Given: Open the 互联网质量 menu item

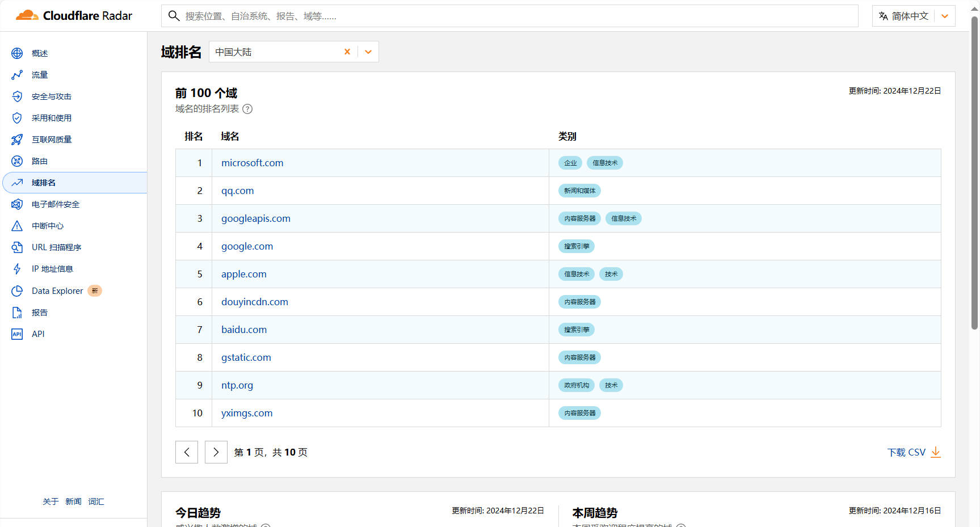Looking at the screenshot, I should (x=52, y=140).
